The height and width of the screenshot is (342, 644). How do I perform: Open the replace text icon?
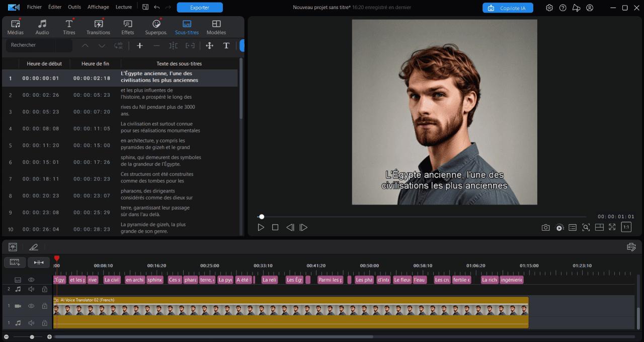tap(118, 46)
